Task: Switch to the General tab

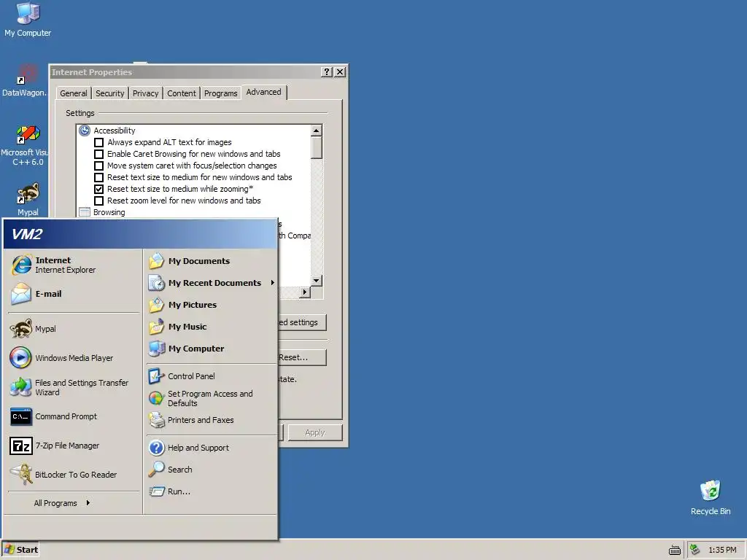Action: click(x=74, y=93)
